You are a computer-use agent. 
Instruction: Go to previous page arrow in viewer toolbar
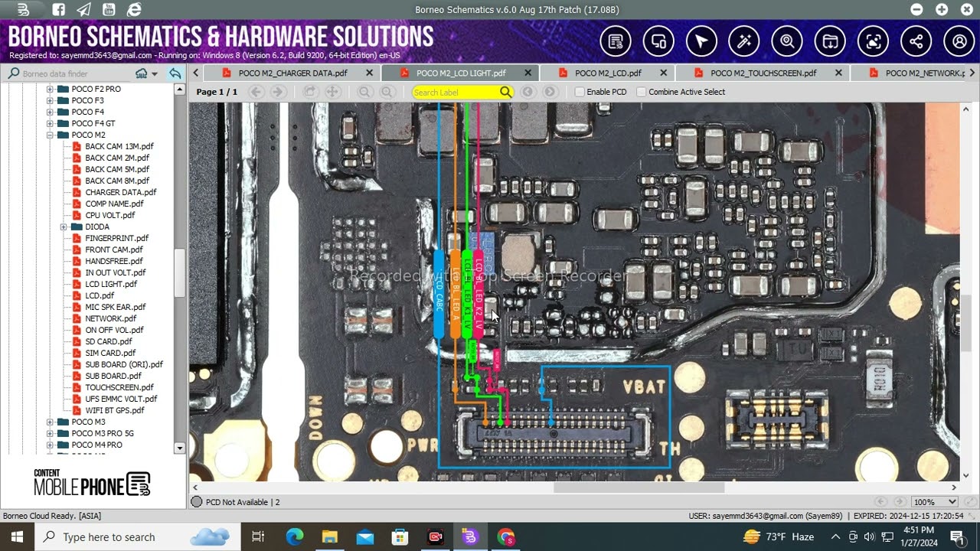pyautogui.click(x=256, y=92)
